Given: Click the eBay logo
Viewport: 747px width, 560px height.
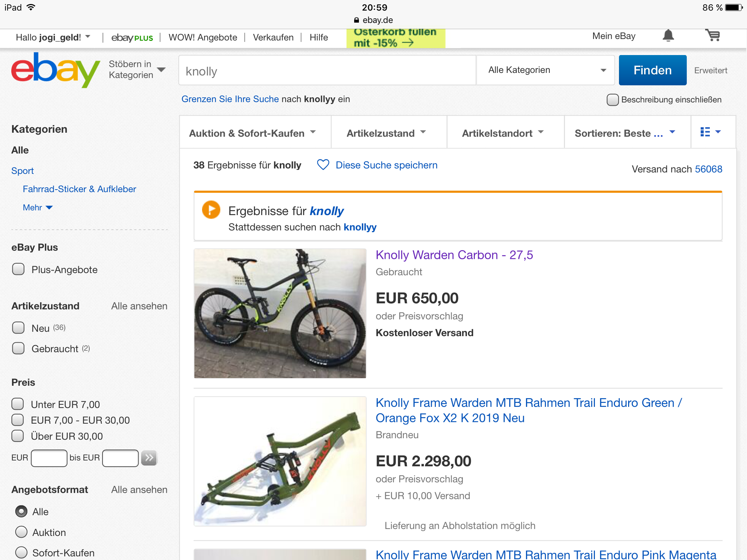Looking at the screenshot, I should [x=55, y=70].
